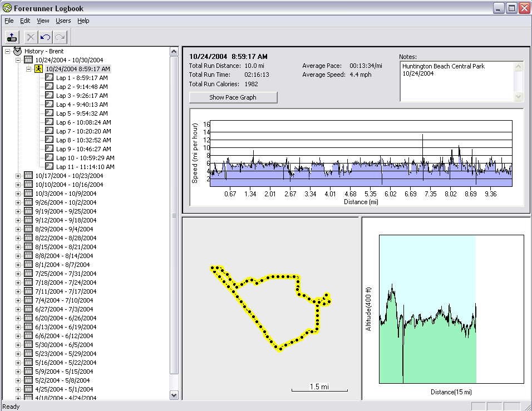Click the lap icon beside Lap 1 - 8:59:17 AM
This screenshot has width=532, height=411.
[49, 78]
